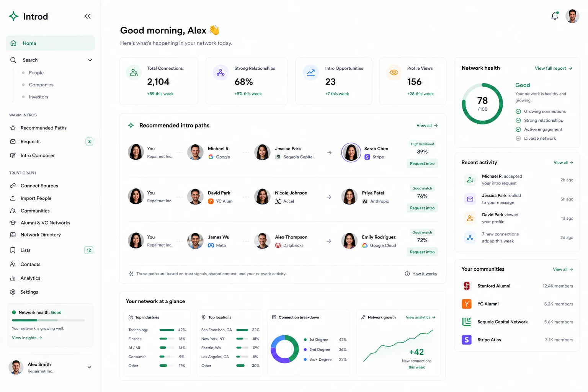Click Intro Opportunities trend icon
Screen dimensions: 588x392
311,72
